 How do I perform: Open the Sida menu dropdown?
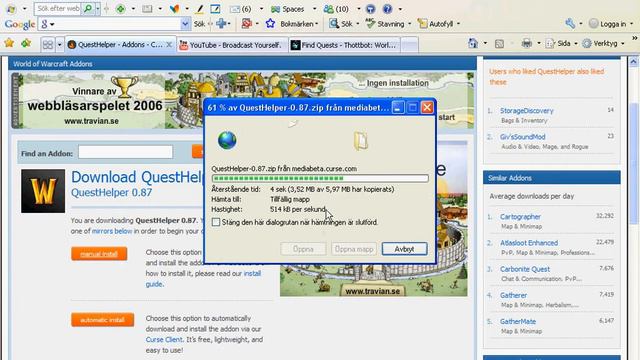576,43
